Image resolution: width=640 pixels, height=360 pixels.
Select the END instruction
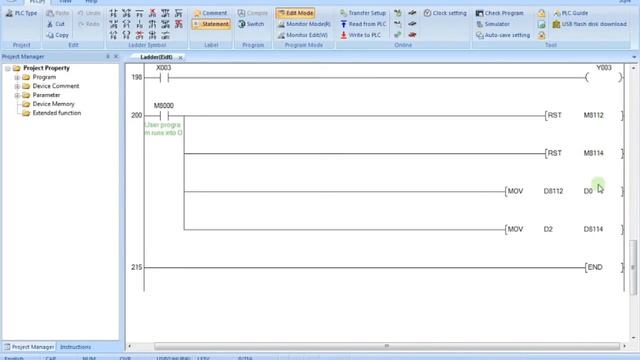point(604,267)
